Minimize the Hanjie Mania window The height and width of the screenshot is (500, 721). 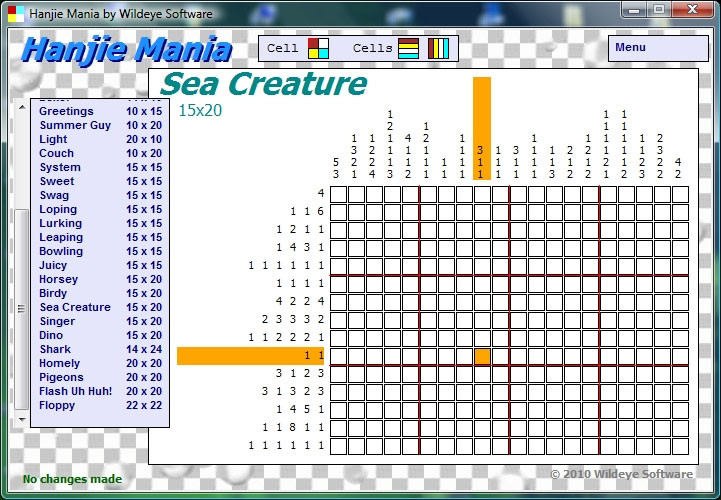click(x=634, y=9)
